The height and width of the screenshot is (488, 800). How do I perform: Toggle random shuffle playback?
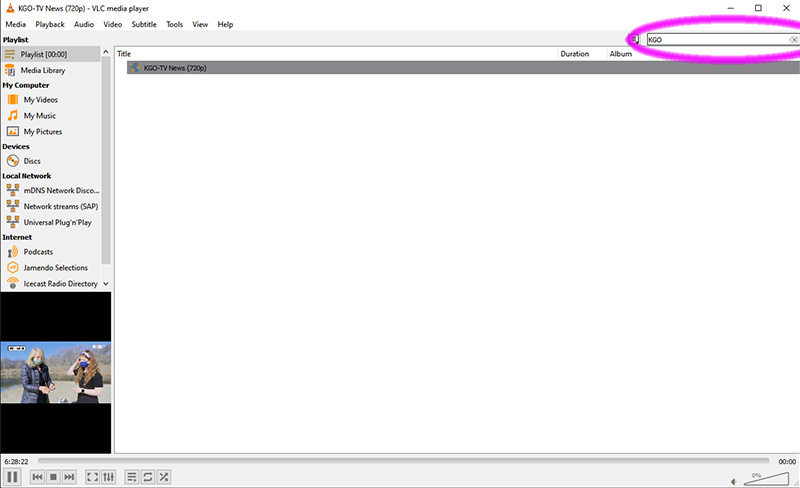[164, 477]
